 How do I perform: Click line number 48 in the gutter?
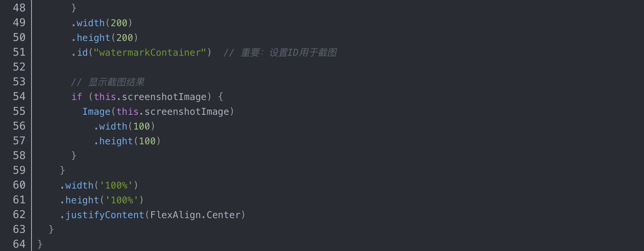click(19, 8)
